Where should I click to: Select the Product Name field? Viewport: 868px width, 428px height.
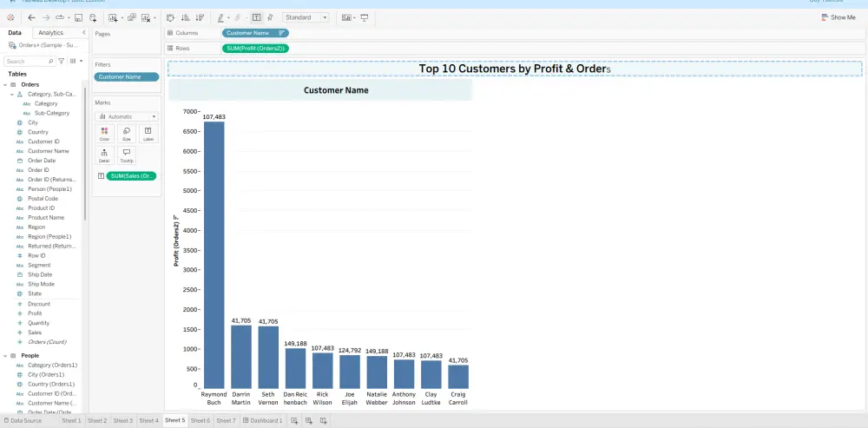[x=46, y=218]
